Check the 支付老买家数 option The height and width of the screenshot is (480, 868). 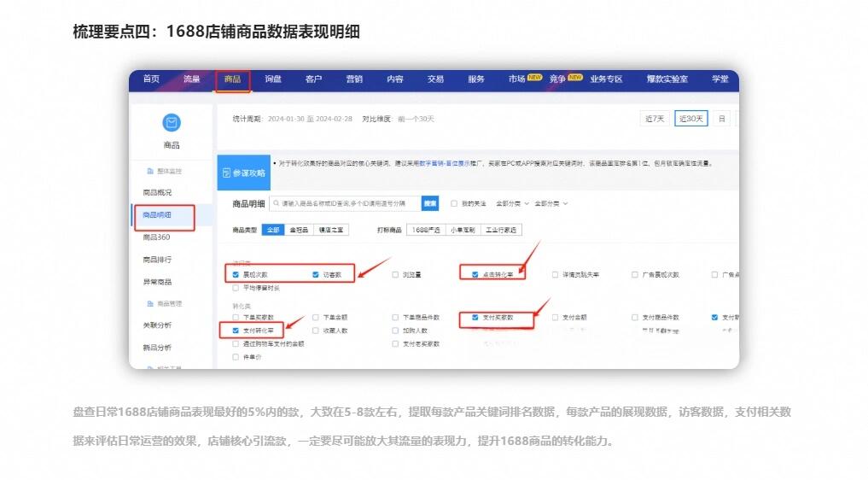tap(395, 343)
